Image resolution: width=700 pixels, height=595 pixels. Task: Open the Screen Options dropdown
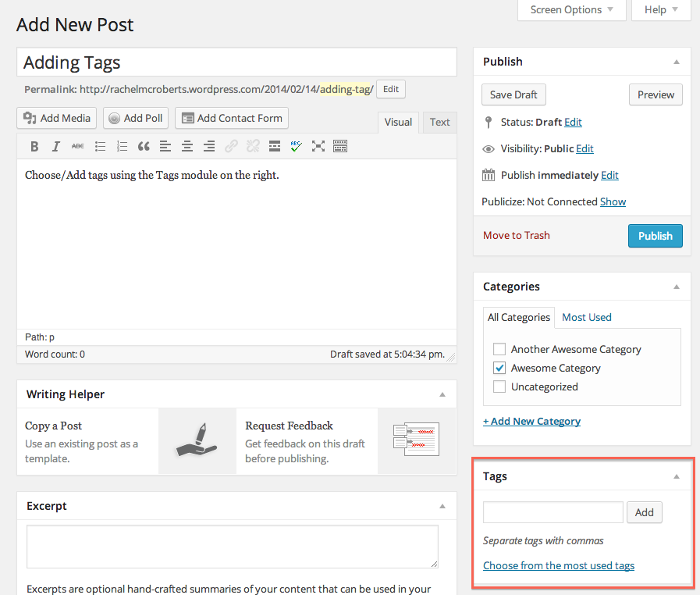[572, 10]
